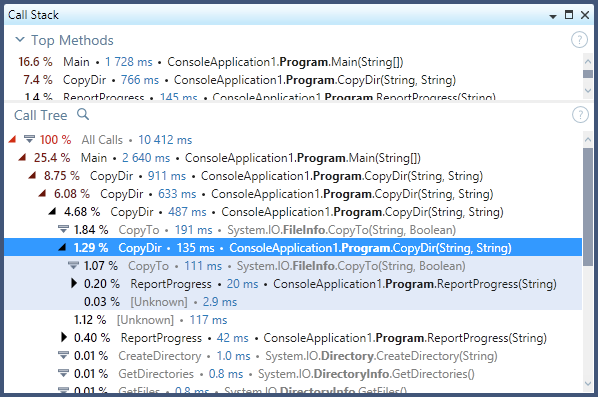Collapse the selected CopyDir 135 ms node
This screenshot has width=598, height=397.
tap(63, 248)
